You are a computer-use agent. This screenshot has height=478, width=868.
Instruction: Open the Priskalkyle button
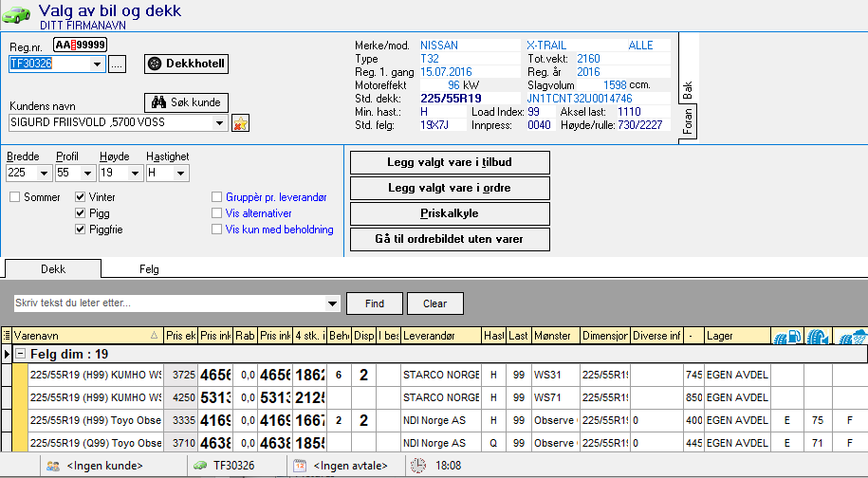450,213
